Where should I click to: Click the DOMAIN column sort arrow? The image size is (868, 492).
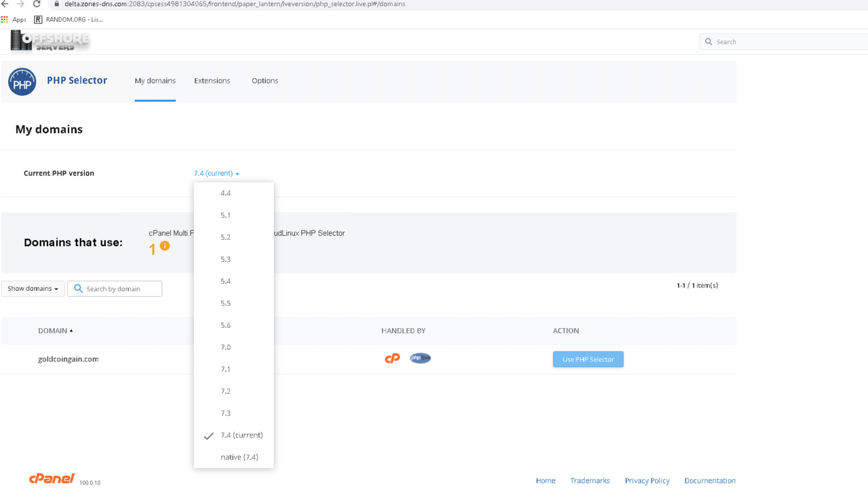(x=73, y=331)
